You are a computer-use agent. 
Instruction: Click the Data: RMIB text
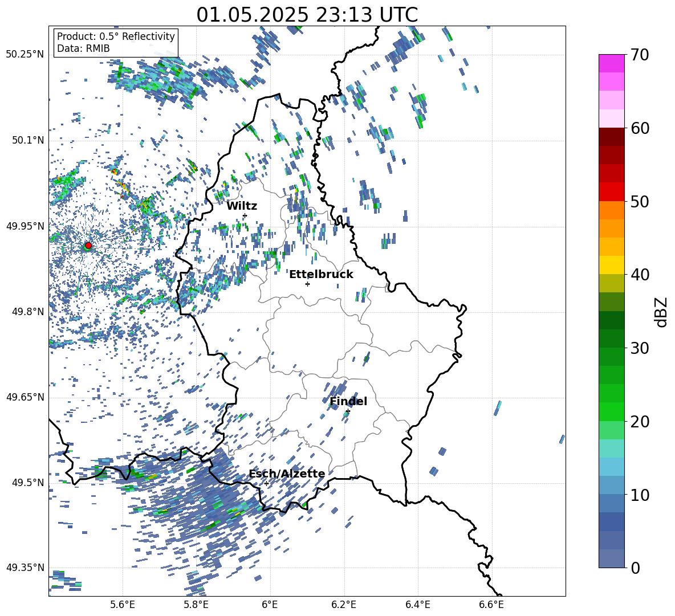point(83,48)
